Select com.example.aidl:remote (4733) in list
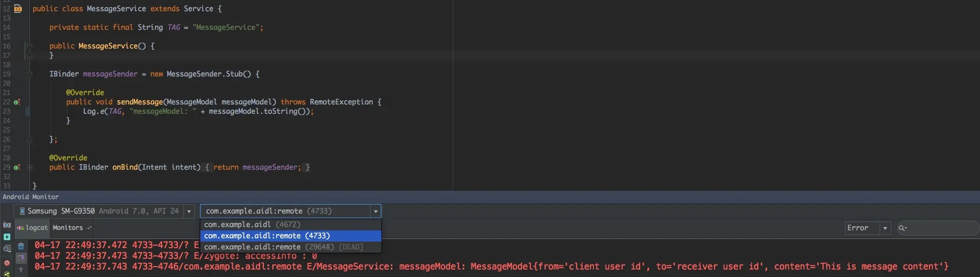 click(291, 236)
